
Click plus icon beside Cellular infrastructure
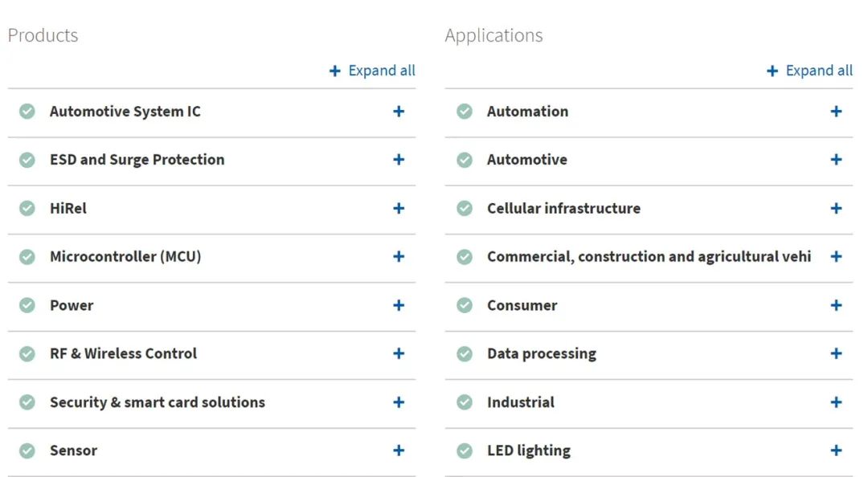coord(836,209)
